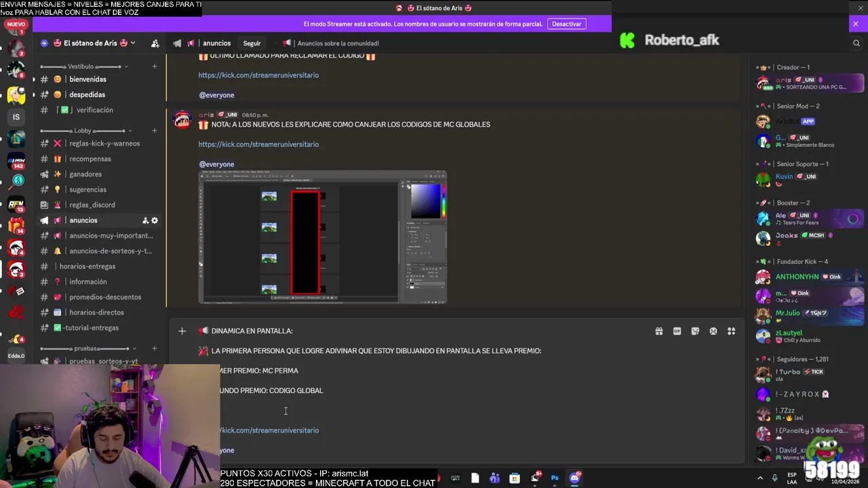Click member zLautyel in member list

pos(810,336)
